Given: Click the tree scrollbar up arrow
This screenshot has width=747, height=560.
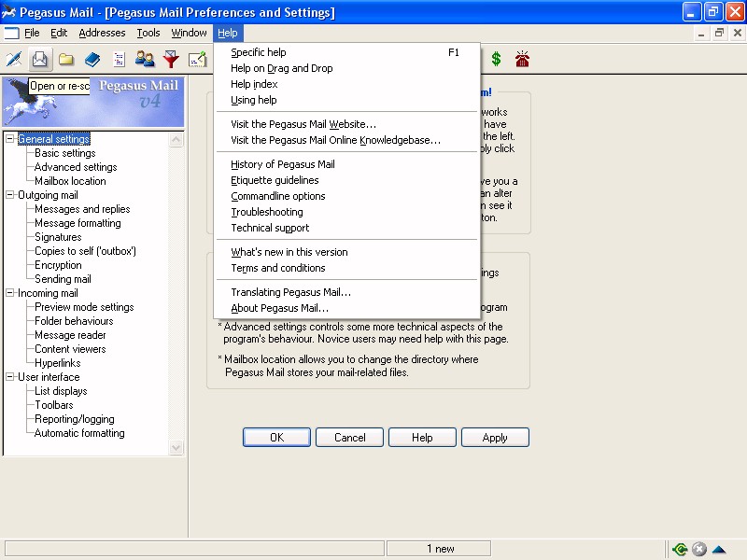Looking at the screenshot, I should coord(176,139).
